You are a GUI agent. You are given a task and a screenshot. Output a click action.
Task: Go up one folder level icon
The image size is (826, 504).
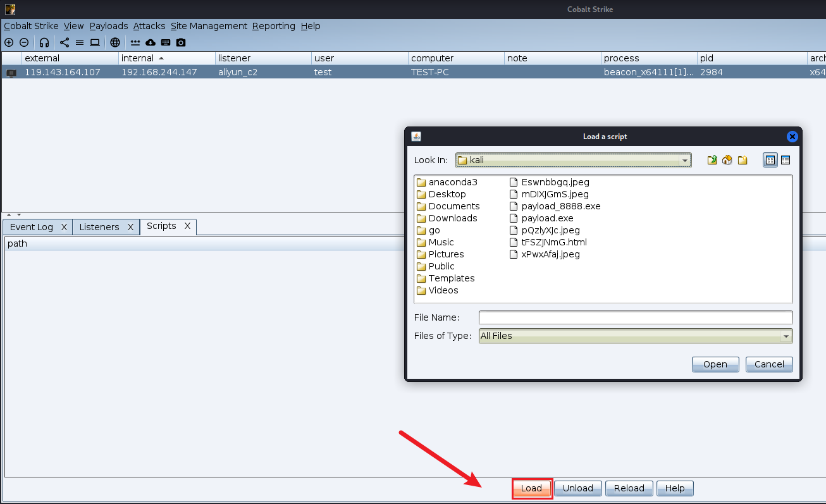[x=712, y=160]
